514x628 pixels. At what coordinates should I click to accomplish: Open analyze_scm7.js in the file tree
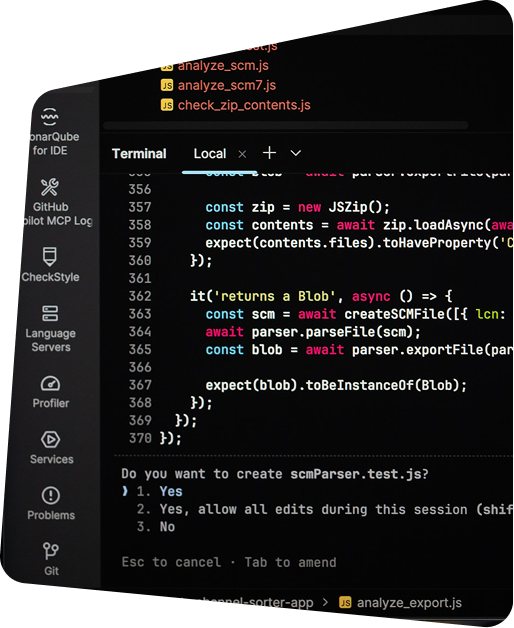[227, 85]
